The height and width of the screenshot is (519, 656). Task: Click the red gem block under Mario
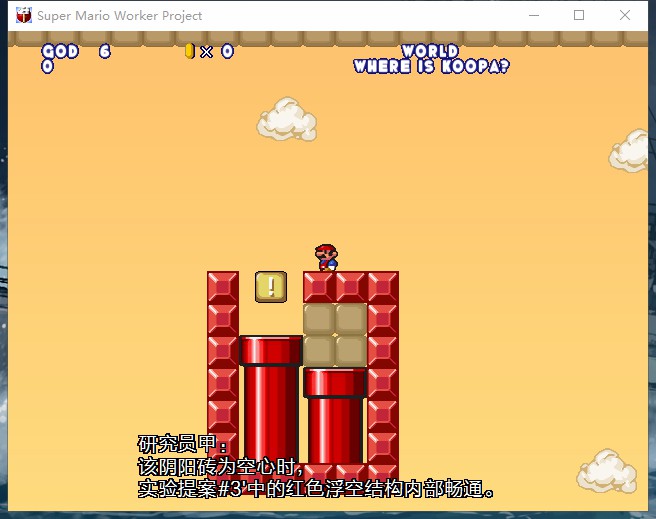[319, 287]
